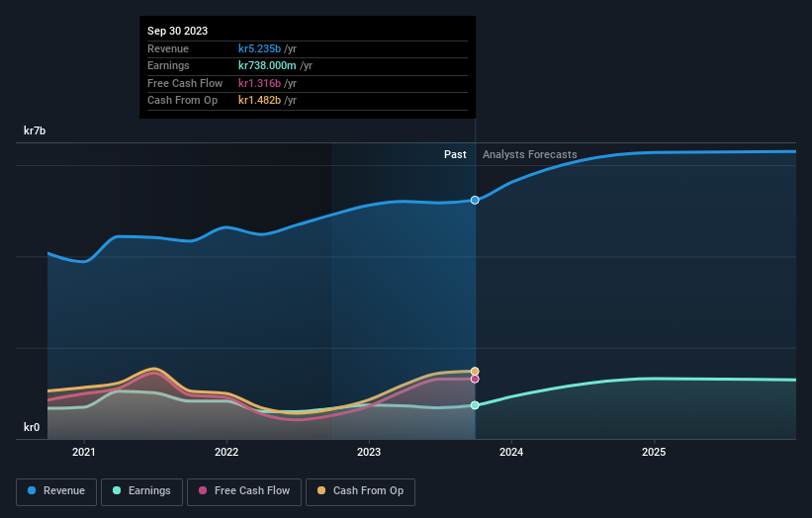Viewport: 812px width, 518px height.
Task: Click the Past section label
Action: 455,154
